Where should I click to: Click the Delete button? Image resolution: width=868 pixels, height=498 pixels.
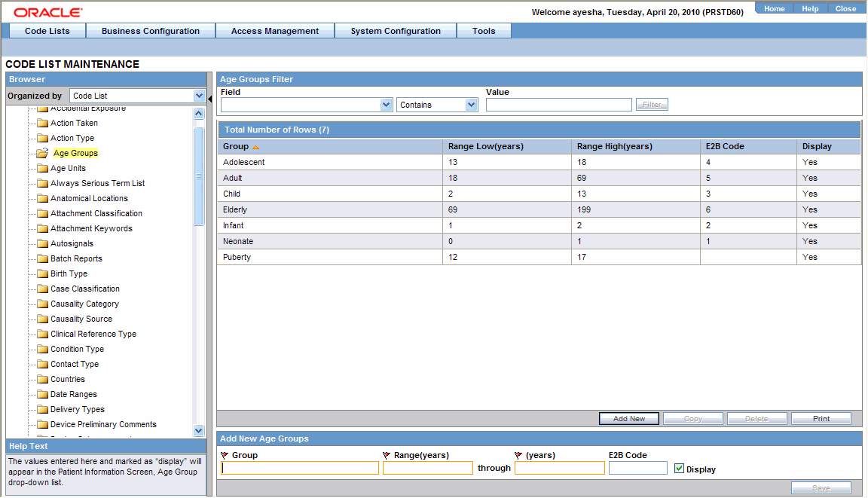(756, 418)
